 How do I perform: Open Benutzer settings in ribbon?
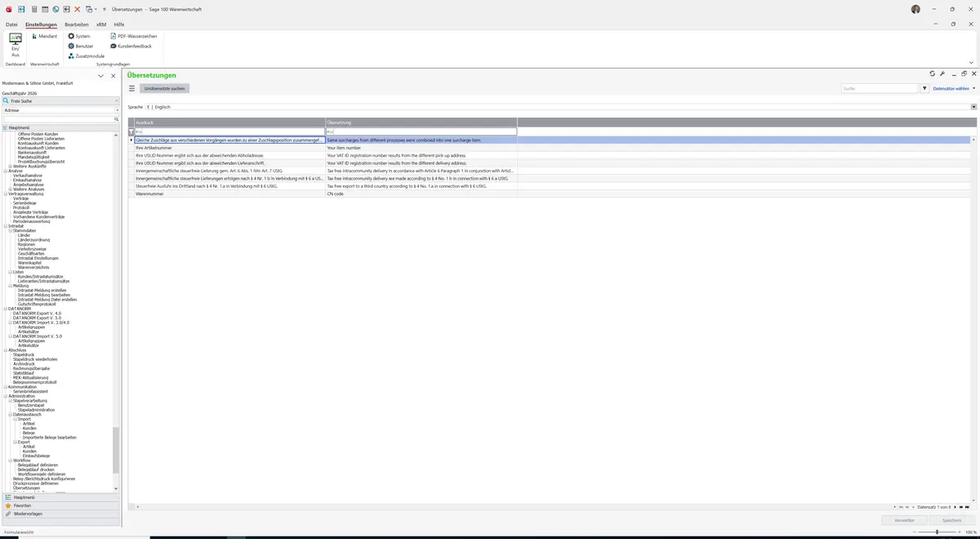(81, 46)
